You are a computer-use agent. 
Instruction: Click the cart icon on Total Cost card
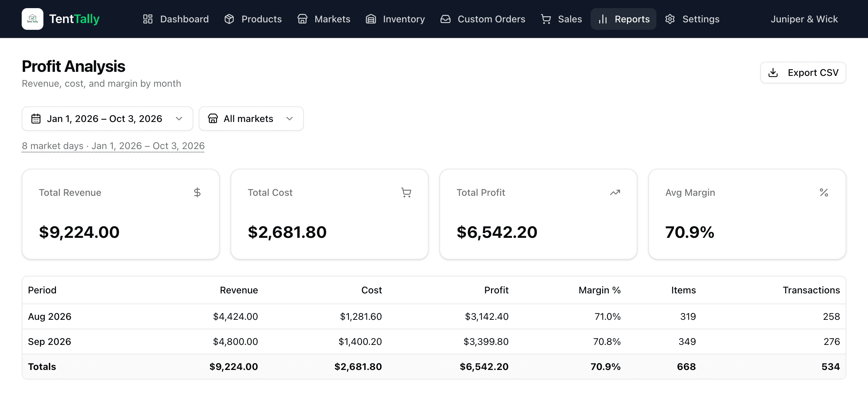pos(406,192)
